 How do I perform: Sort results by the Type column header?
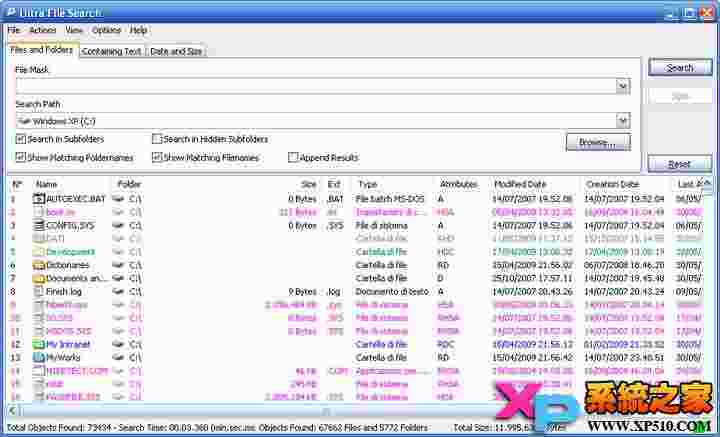point(367,184)
